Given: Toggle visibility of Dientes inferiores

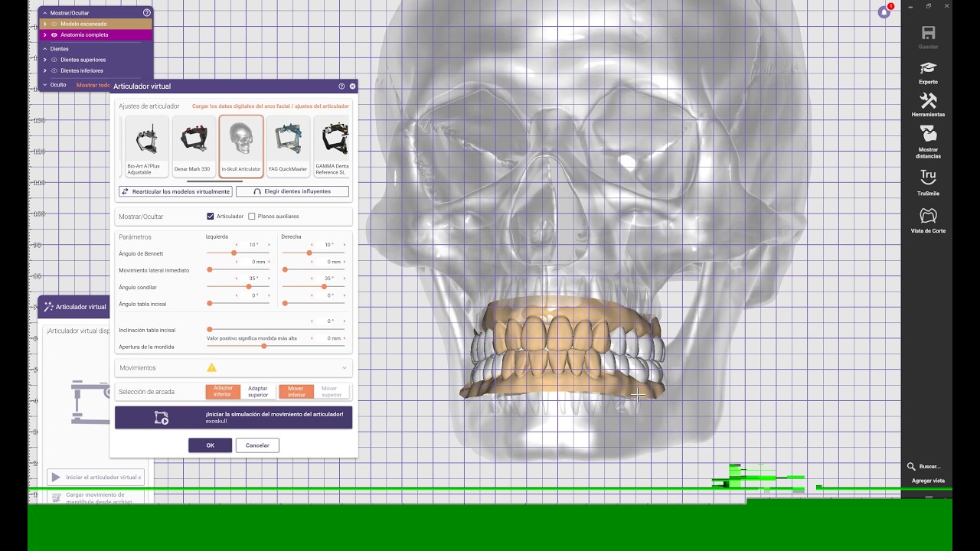Looking at the screenshot, I should 54,70.
